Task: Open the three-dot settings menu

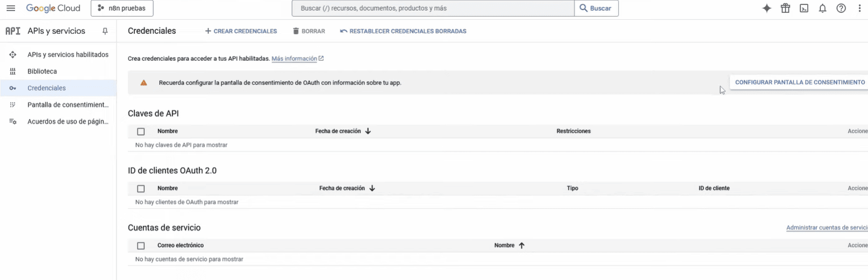Action: coord(859,9)
